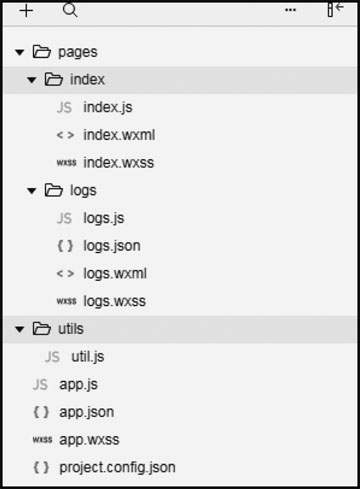
Task: Click the braces icon beside logs.json
Action: tap(65, 246)
